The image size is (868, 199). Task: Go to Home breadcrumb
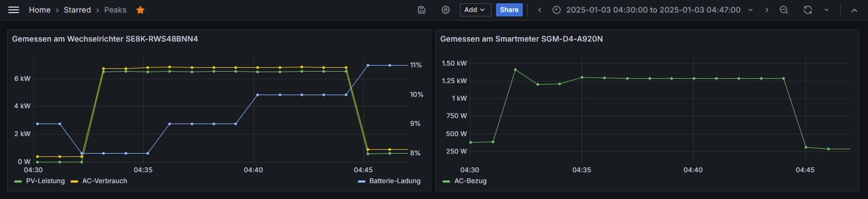tap(39, 10)
